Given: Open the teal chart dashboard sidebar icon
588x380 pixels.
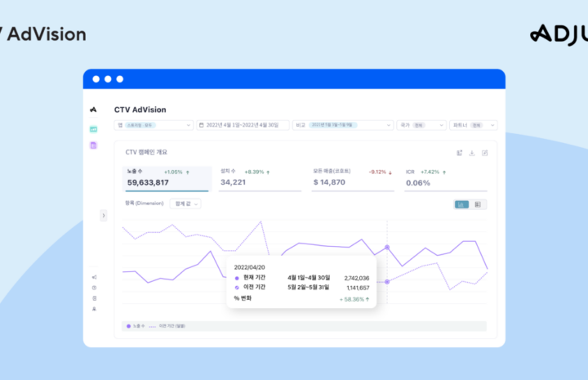Looking at the screenshot, I should pyautogui.click(x=93, y=129).
